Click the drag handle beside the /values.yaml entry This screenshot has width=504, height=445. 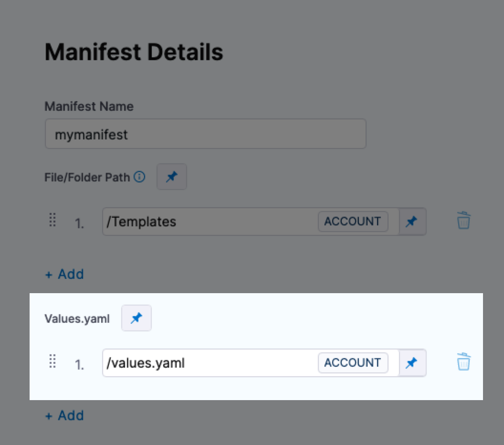pyautogui.click(x=52, y=362)
